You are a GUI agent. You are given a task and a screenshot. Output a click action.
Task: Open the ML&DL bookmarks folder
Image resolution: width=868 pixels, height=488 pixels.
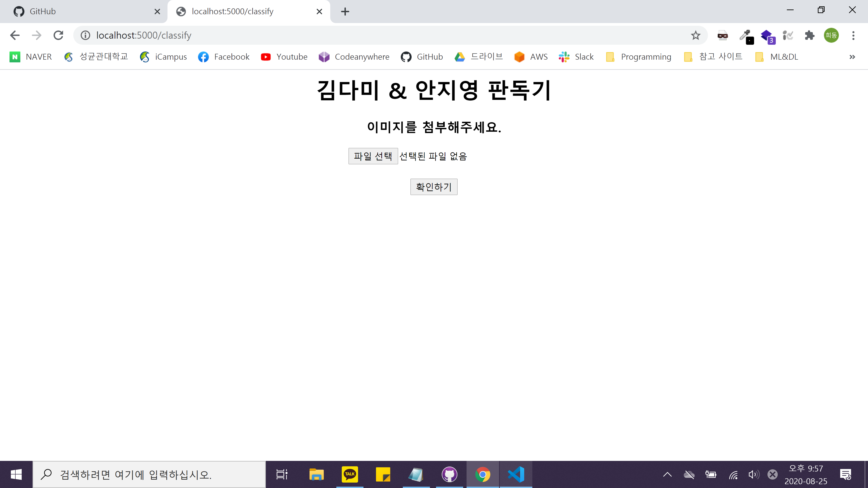(x=776, y=56)
